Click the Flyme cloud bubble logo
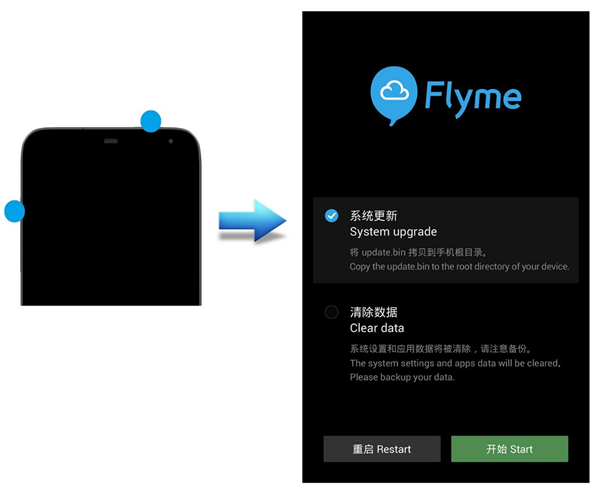Screen dimensions: 598x498 point(394,95)
